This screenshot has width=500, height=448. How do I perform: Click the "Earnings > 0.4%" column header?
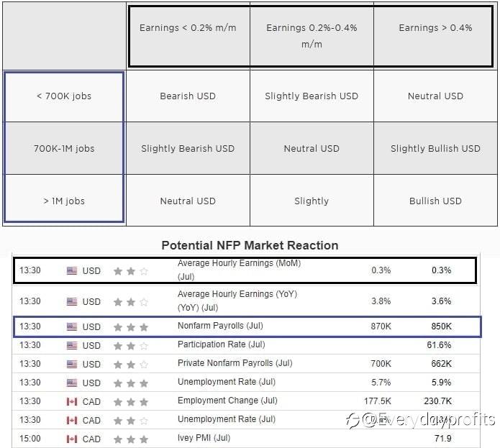click(435, 28)
